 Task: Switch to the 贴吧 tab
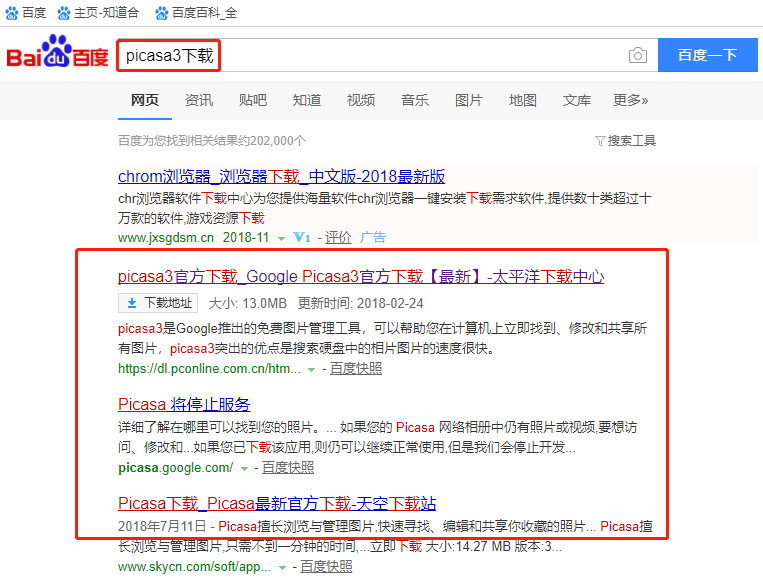253,100
